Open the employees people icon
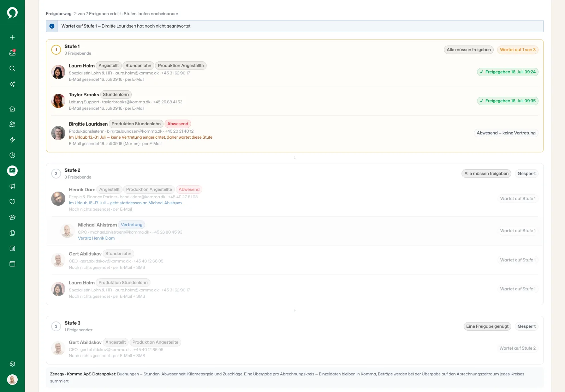Image resolution: width=565 pixels, height=392 pixels. [12, 124]
